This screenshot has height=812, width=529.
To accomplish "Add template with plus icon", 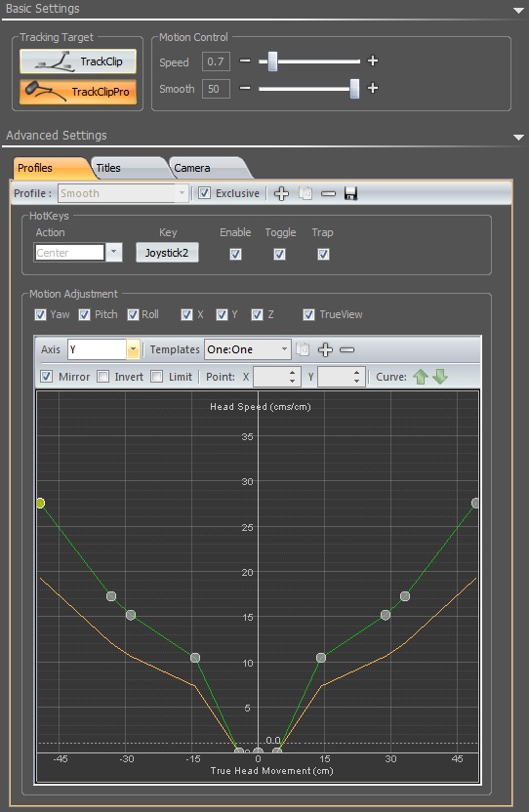I will (325, 349).
